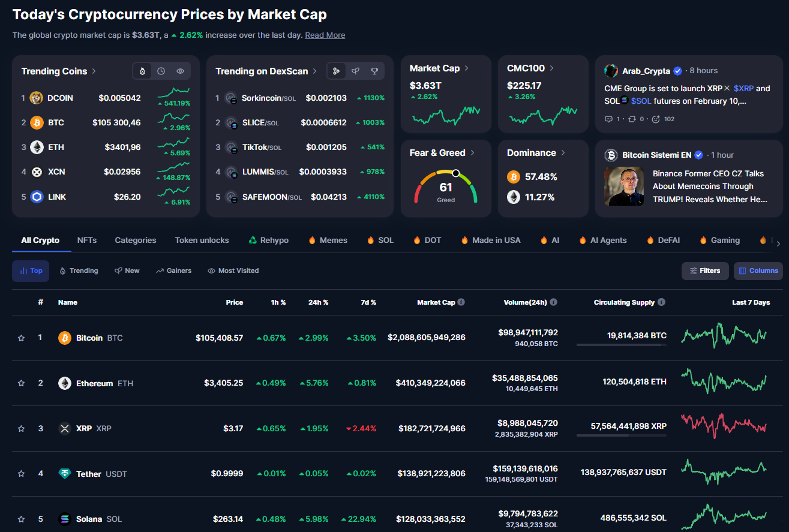
Task: Switch to NFTs tab
Action: pyautogui.click(x=87, y=240)
